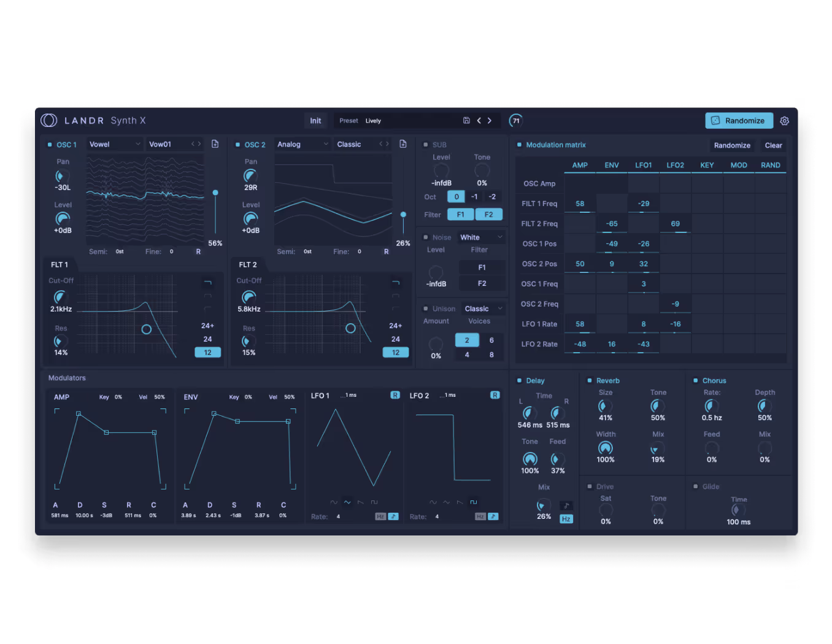Click the OSC 1 wavetable position slider handle
Screen dimensions: 832x644
click(215, 193)
